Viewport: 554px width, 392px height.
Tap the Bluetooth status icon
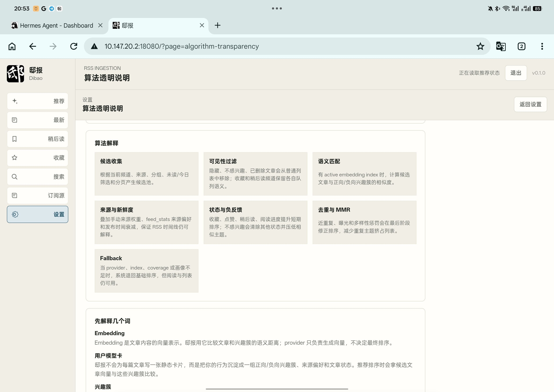pyautogui.click(x=497, y=9)
